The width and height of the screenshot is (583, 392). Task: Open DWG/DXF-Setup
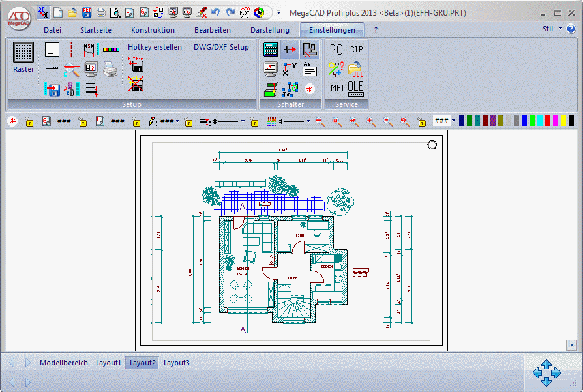pos(221,47)
